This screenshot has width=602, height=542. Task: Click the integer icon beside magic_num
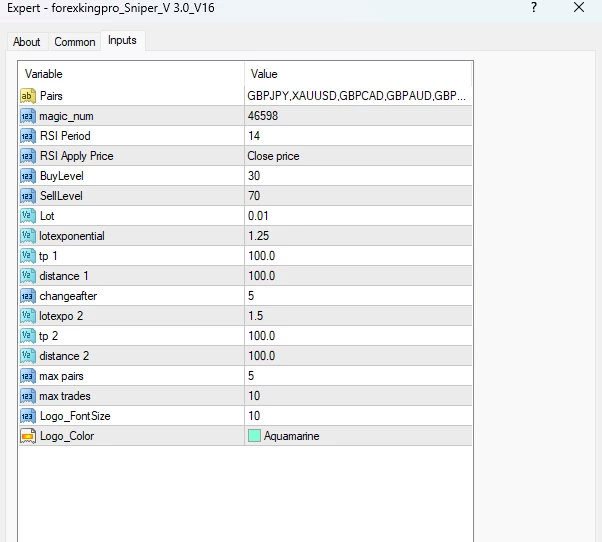[28, 116]
